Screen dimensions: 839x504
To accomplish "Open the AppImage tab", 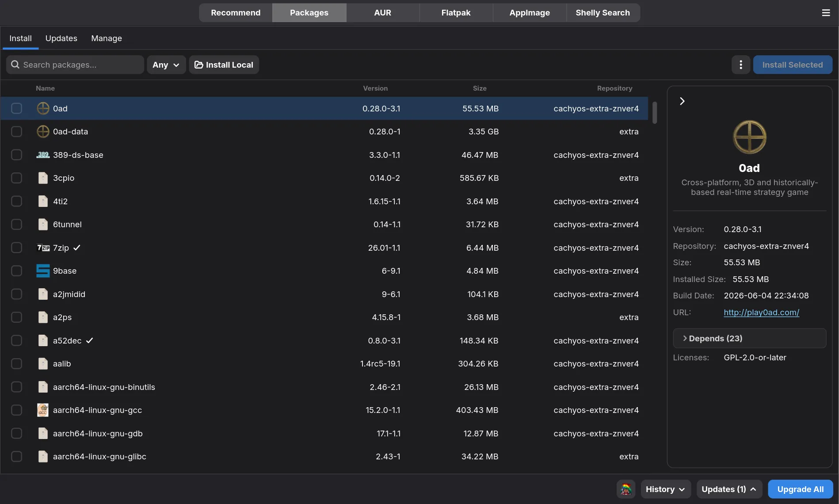I will [x=530, y=13].
